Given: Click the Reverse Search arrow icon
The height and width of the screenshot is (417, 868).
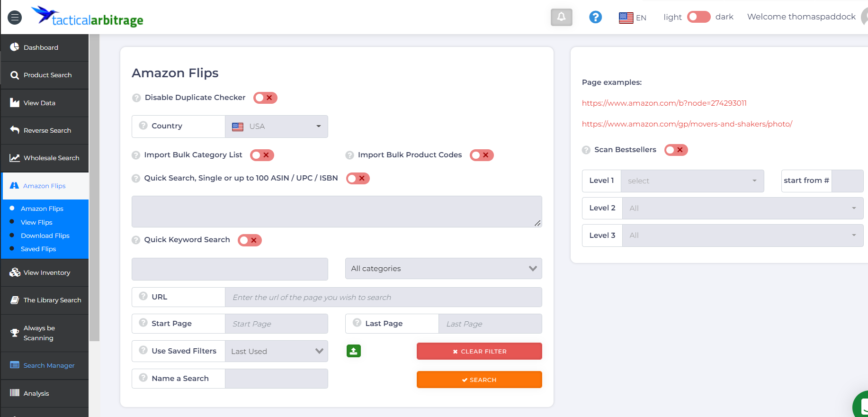Looking at the screenshot, I should [x=15, y=130].
